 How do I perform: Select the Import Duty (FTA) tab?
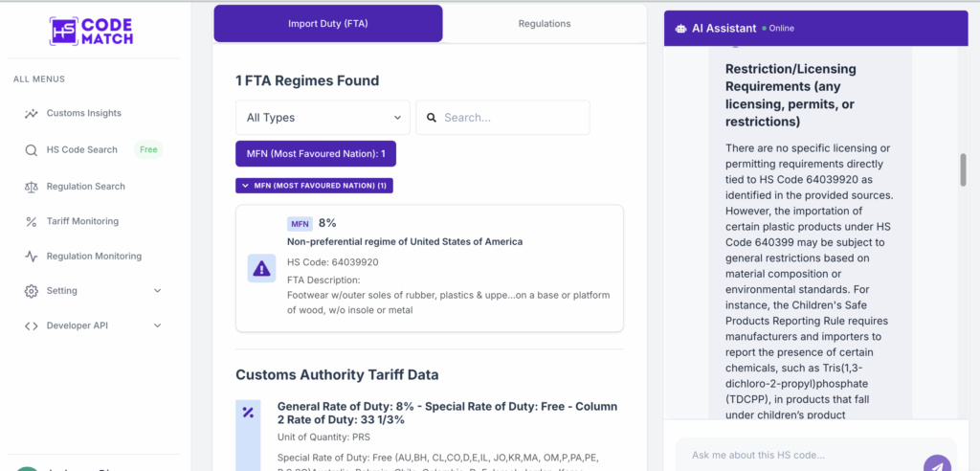pos(327,24)
